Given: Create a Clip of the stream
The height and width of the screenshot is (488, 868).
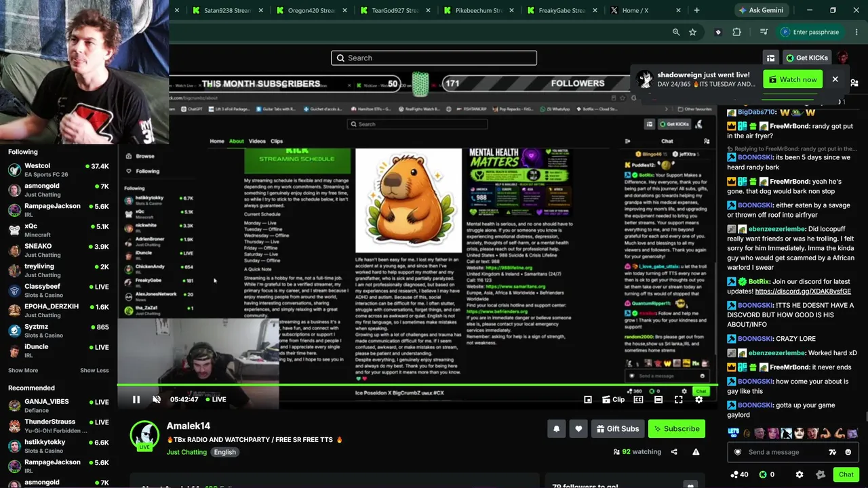Looking at the screenshot, I should [612, 399].
